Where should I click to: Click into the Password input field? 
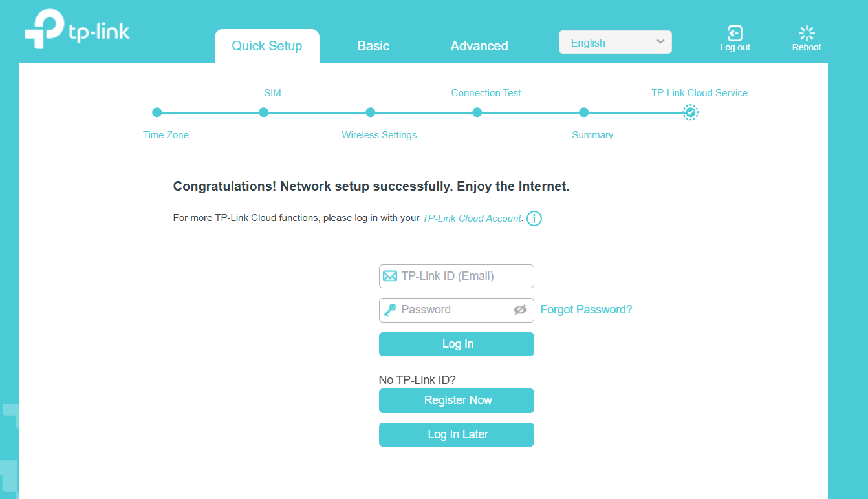453,310
